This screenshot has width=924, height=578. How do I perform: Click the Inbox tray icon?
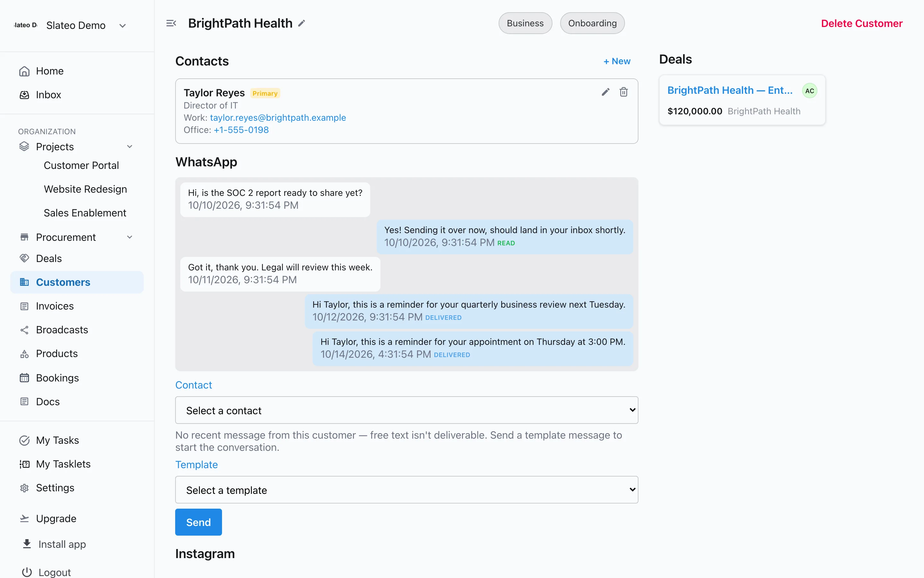pos(24,95)
